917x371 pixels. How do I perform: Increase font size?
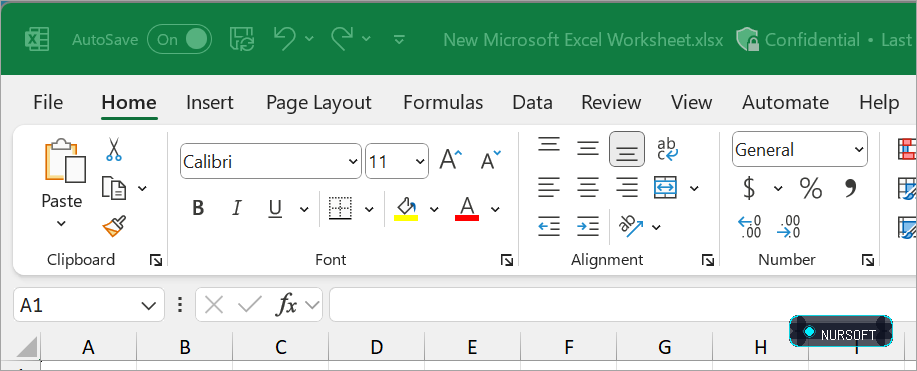[450, 160]
